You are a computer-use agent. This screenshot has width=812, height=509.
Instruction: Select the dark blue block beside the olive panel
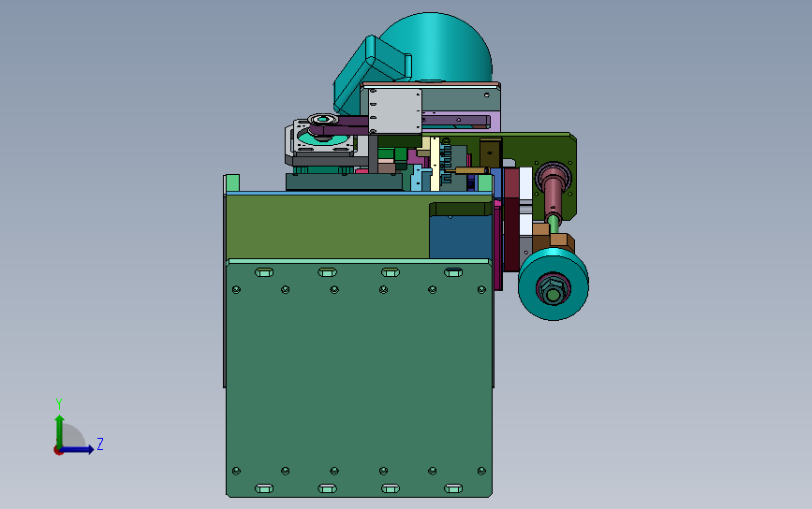pos(461,237)
